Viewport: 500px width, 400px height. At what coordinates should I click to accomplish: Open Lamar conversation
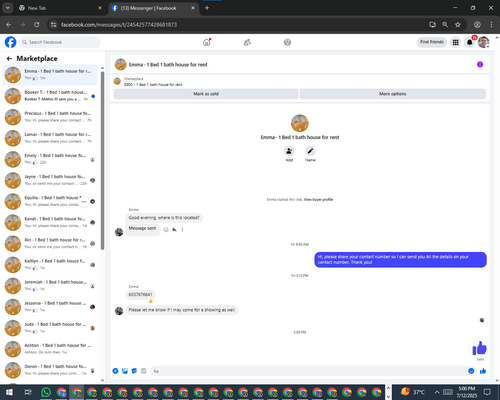(x=50, y=138)
